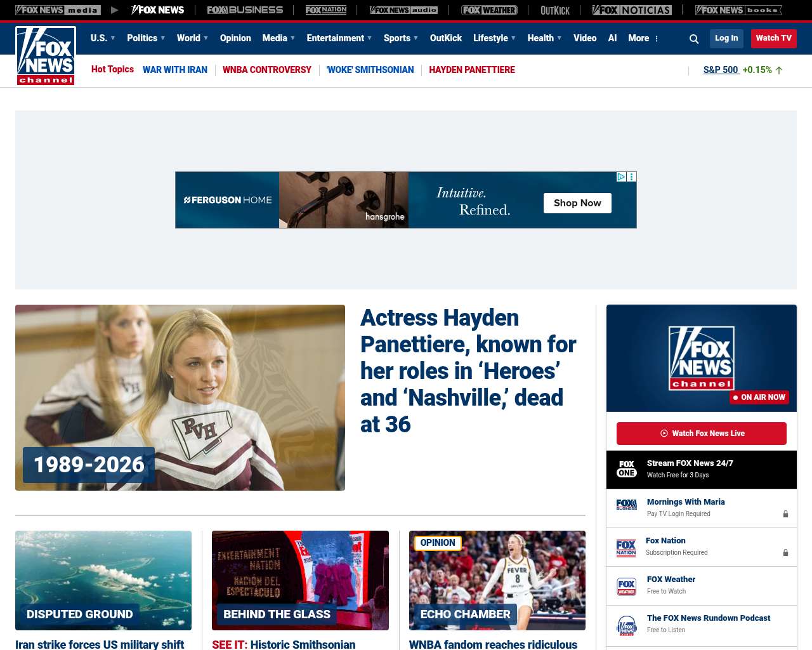Viewport: 812px width, 650px height.
Task: Open The FOX News Rundown Podcast link
Action: point(709,618)
